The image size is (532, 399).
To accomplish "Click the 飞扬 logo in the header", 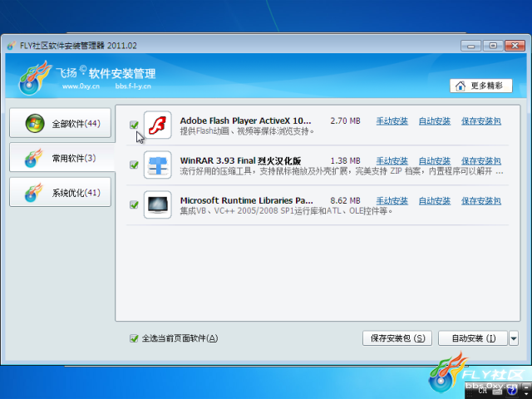I will (x=34, y=78).
